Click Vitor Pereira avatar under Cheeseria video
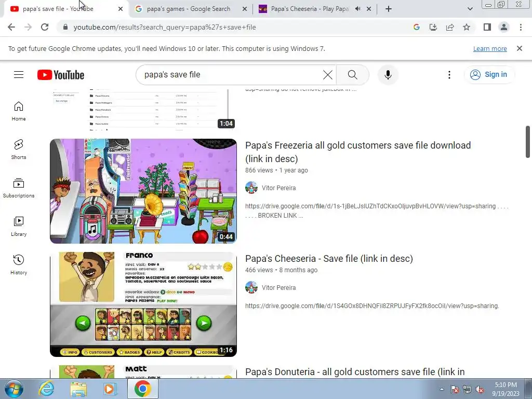532x399 pixels. 251,287
